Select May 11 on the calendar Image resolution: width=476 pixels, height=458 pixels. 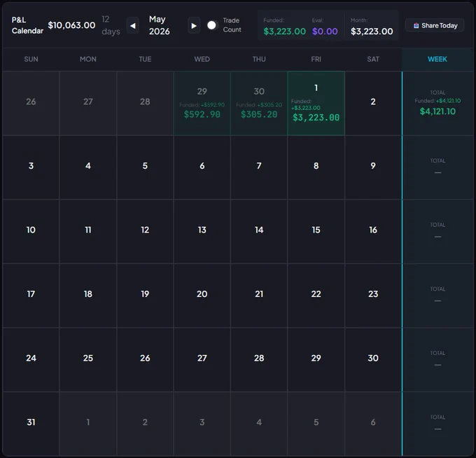click(x=88, y=231)
